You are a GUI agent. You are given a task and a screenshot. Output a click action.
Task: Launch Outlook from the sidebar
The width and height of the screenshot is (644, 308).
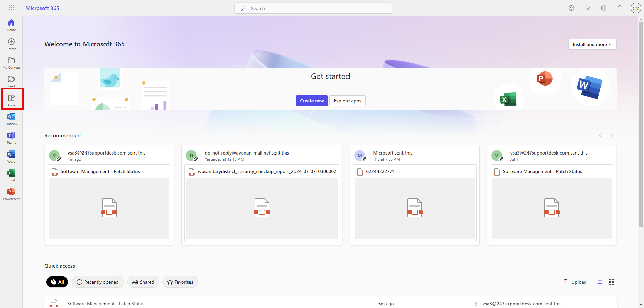pyautogui.click(x=11, y=119)
